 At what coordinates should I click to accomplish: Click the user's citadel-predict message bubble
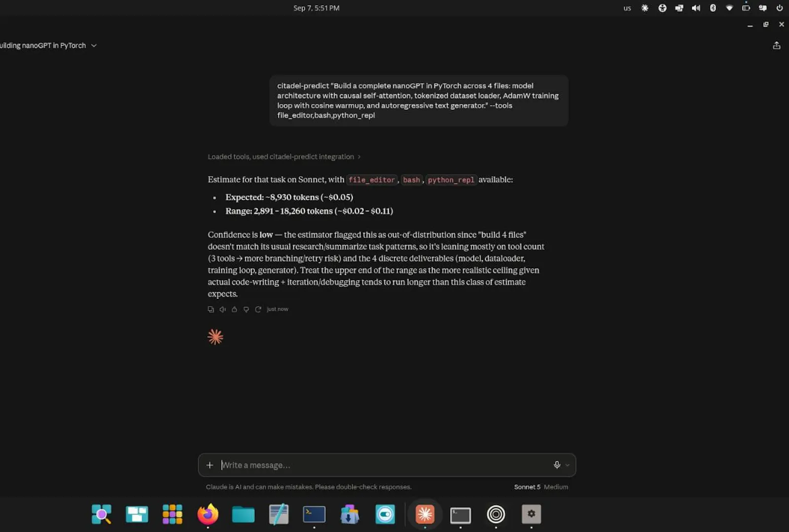point(419,101)
